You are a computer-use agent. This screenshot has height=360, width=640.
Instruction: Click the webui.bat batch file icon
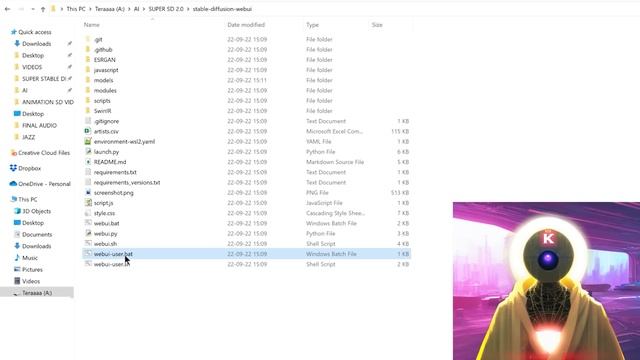[x=88, y=223]
